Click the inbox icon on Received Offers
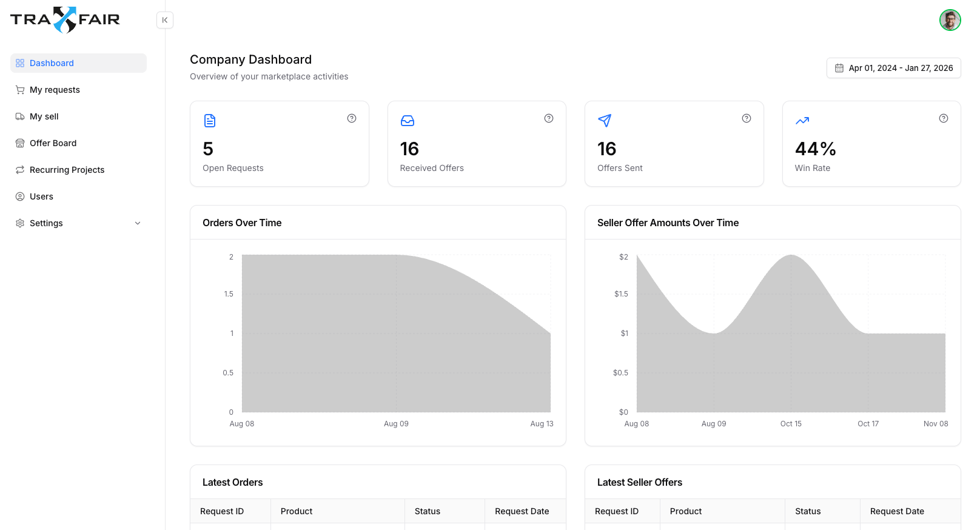The width and height of the screenshot is (980, 530). (408, 121)
